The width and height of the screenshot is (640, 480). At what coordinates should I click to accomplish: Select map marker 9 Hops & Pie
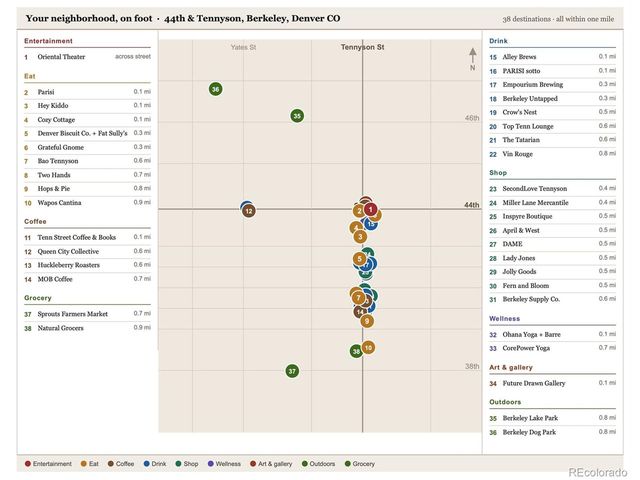367,321
